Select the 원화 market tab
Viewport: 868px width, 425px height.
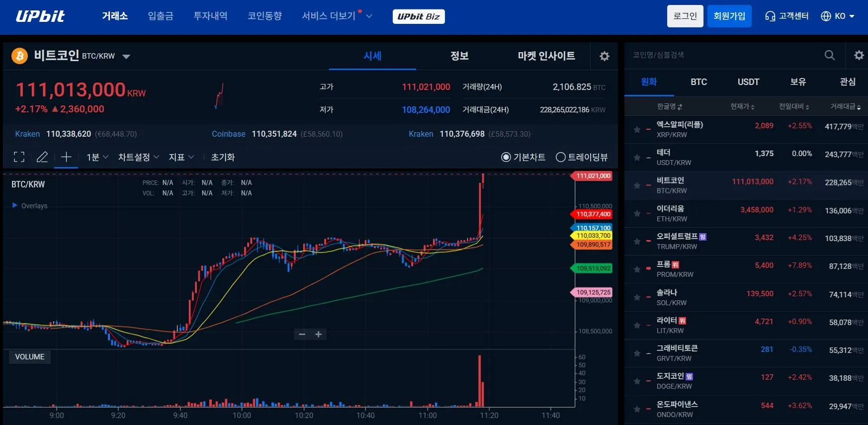[649, 82]
